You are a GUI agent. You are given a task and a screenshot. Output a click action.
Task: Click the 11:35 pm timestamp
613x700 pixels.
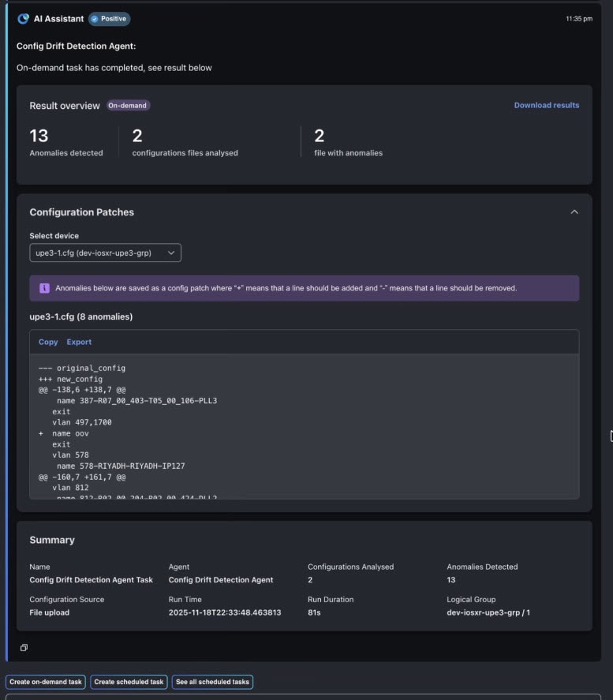(x=579, y=19)
